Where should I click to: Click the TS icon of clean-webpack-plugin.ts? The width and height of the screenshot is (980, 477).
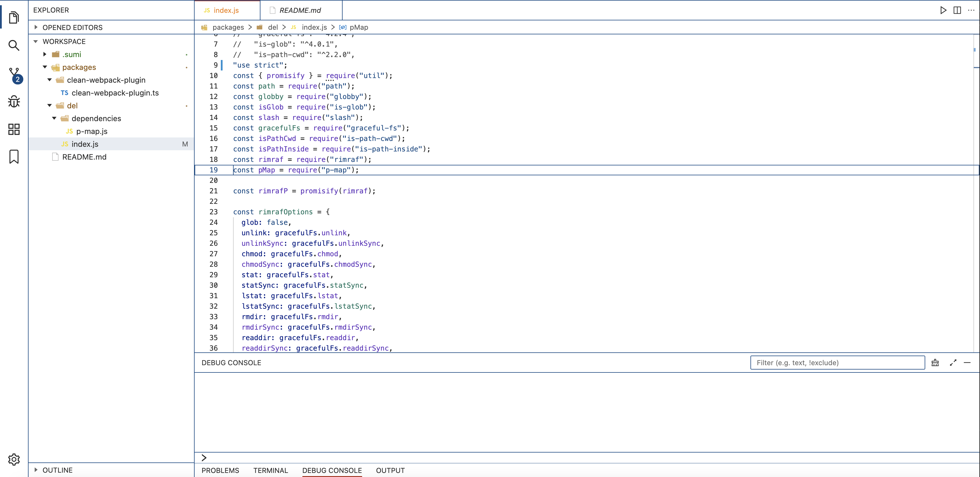[64, 93]
